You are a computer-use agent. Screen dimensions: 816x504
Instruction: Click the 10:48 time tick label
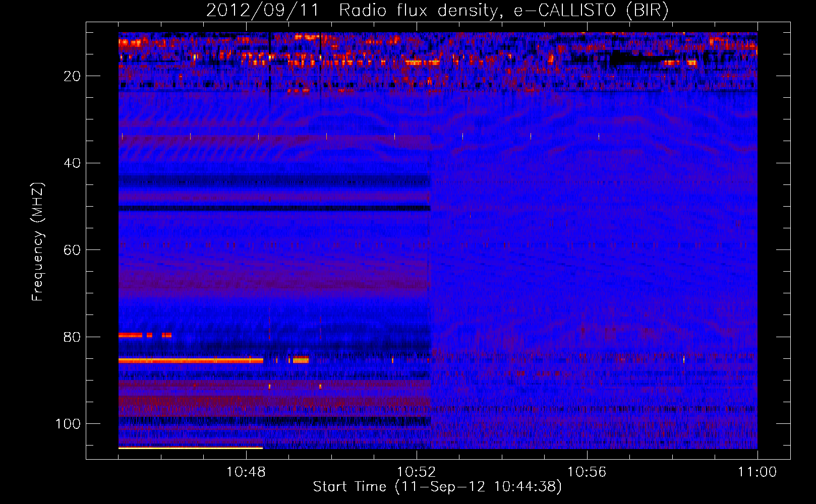pyautogui.click(x=246, y=472)
